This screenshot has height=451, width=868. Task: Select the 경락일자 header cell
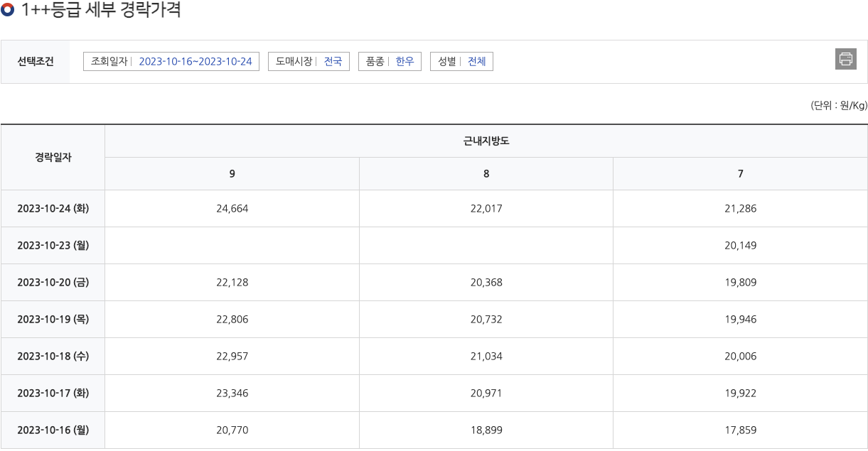[x=53, y=157]
